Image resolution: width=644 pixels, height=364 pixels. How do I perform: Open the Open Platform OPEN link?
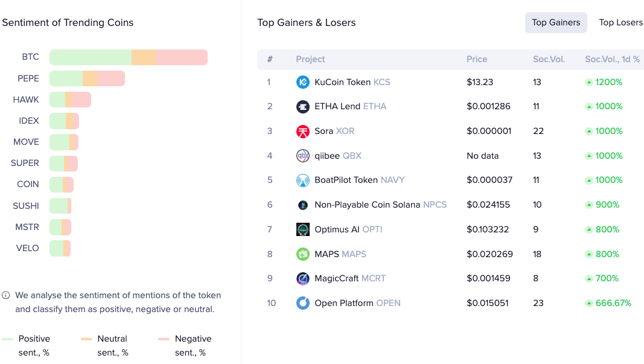(357, 303)
